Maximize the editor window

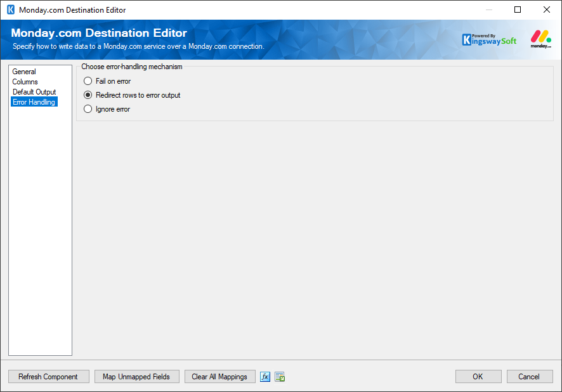pyautogui.click(x=518, y=10)
